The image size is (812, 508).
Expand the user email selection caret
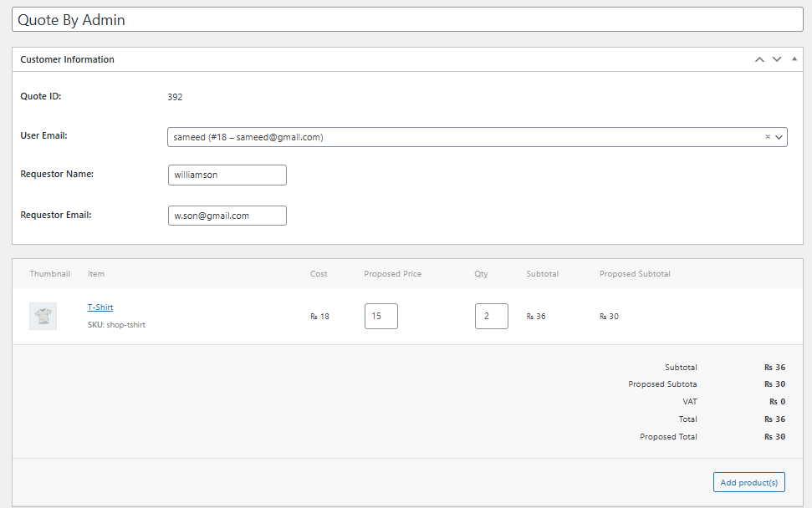point(779,136)
